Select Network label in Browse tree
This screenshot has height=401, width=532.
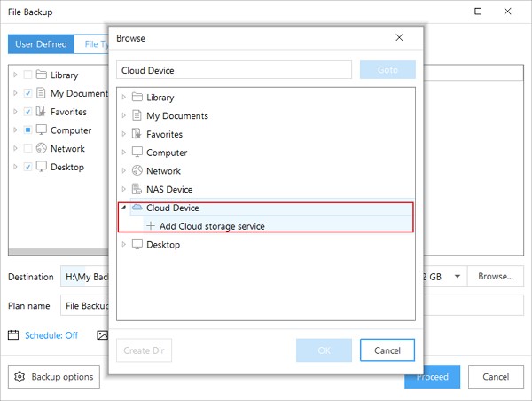point(163,171)
